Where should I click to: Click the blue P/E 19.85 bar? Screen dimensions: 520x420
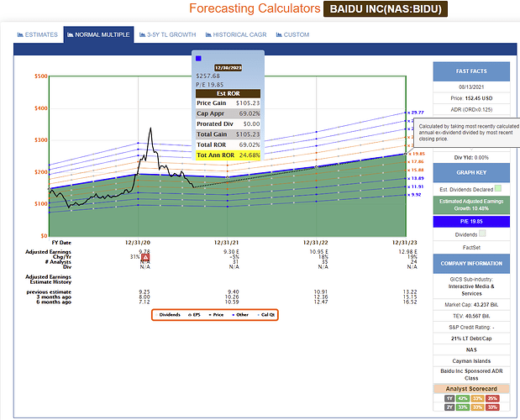471,222
